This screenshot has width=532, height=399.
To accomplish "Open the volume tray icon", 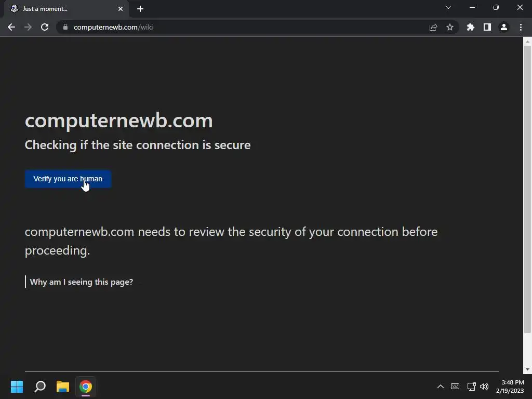I will click(484, 387).
